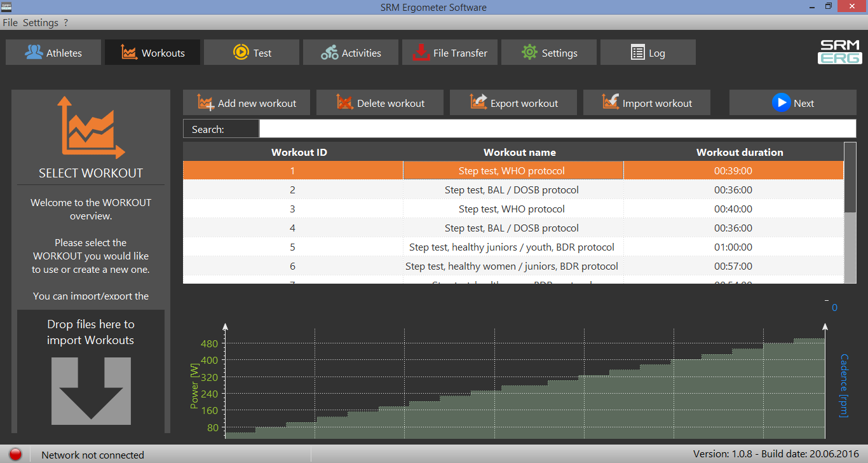The image size is (868, 463).
Task: Click Delete workout
Action: click(380, 102)
